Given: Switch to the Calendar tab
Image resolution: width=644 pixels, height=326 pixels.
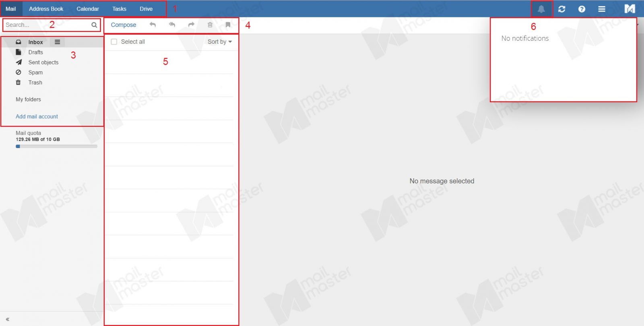Looking at the screenshot, I should 88,9.
